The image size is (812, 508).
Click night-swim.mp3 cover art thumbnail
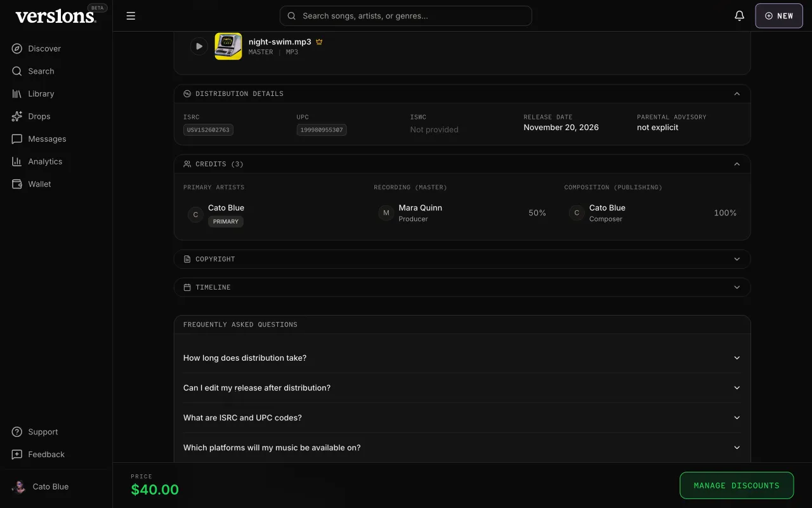(228, 46)
